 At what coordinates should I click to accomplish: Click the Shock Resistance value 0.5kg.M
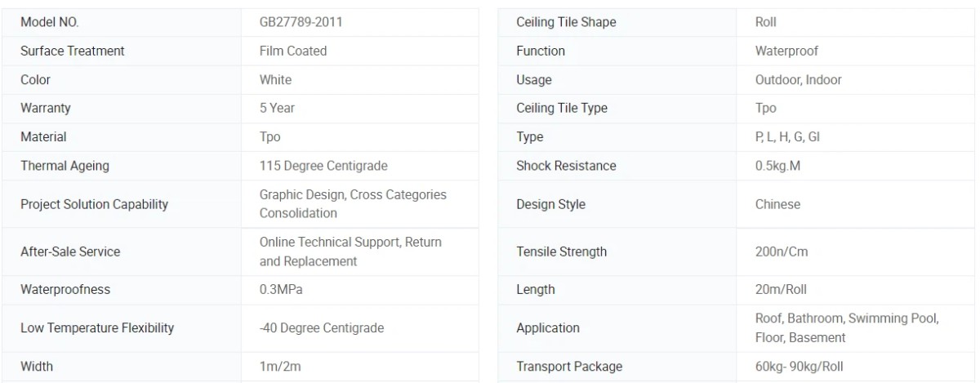point(777,166)
